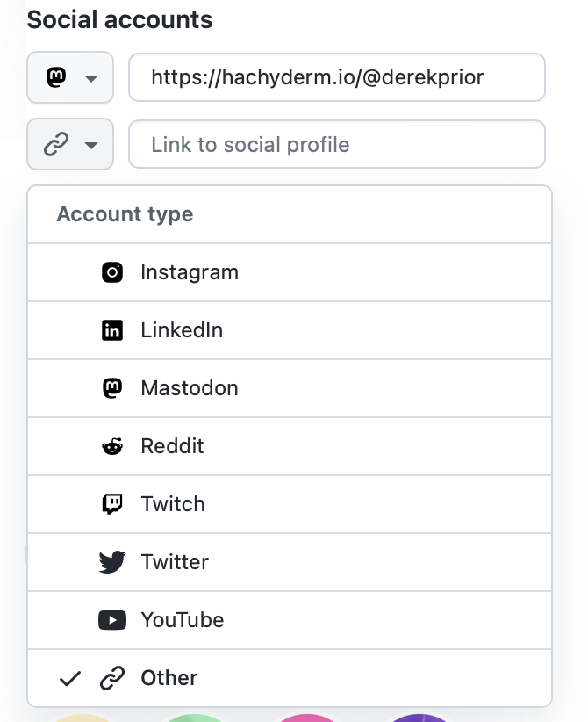Pick Reddit in the account type list
The height and width of the screenshot is (722, 588).
pyautogui.click(x=290, y=446)
